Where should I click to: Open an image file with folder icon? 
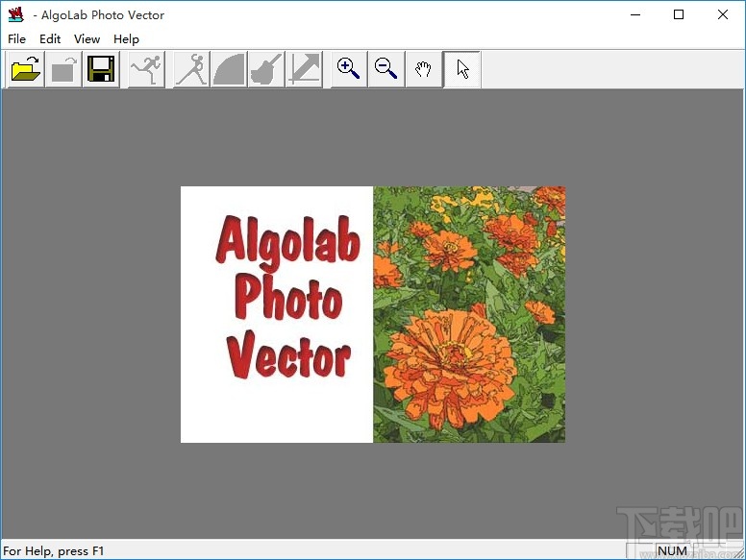pos(26,69)
